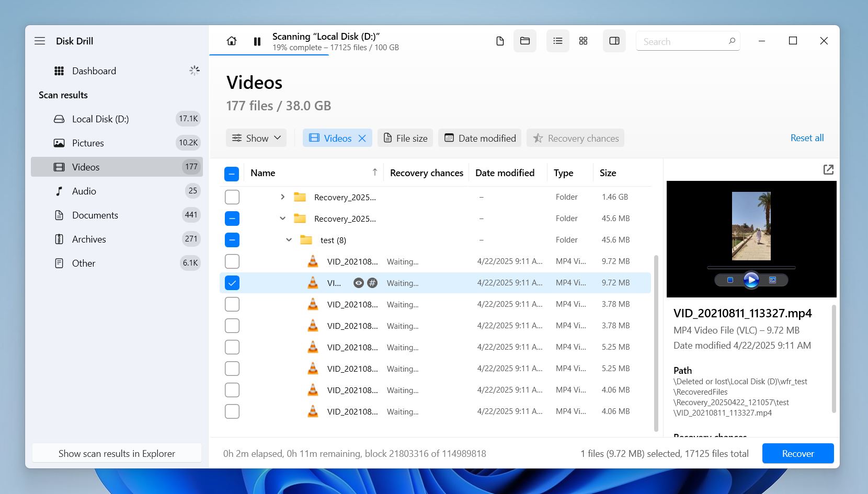Switch to file view icon in toolbar
This screenshot has height=494, width=868.
pos(500,41)
